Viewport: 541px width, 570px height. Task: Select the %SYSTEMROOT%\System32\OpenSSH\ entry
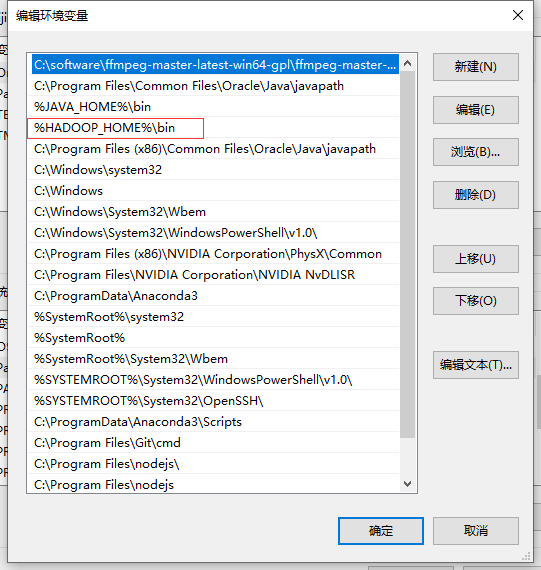tap(214, 401)
